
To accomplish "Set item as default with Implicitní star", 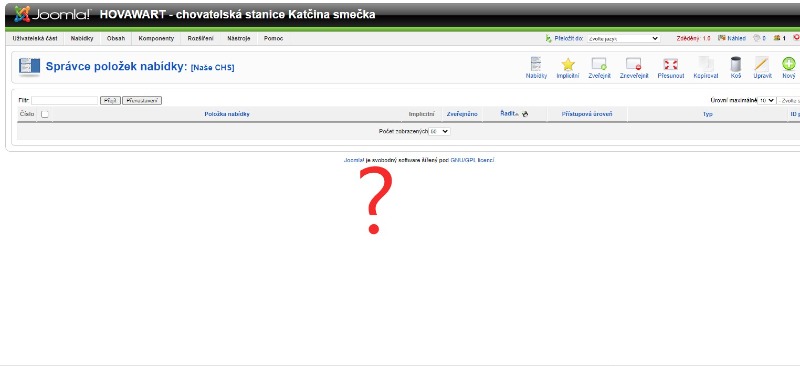I will point(568,68).
